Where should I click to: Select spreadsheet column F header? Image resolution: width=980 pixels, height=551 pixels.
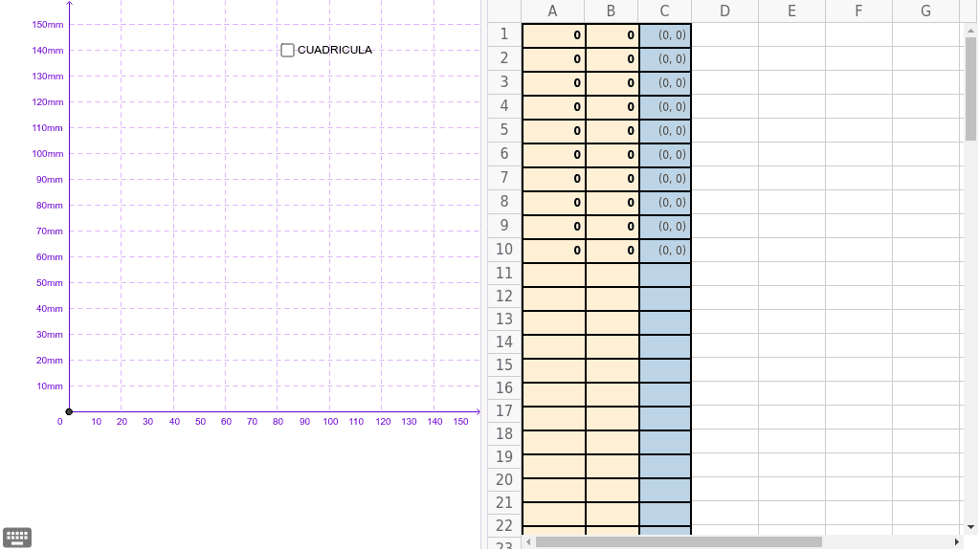click(x=858, y=11)
